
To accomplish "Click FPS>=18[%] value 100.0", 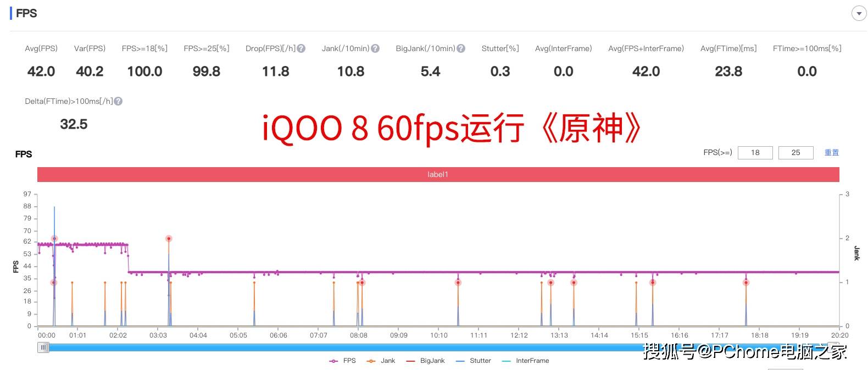I will [x=144, y=71].
